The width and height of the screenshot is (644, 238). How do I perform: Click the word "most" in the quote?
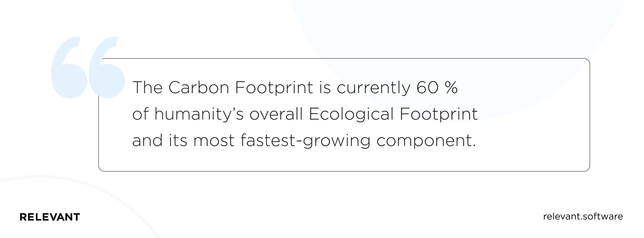(x=214, y=140)
